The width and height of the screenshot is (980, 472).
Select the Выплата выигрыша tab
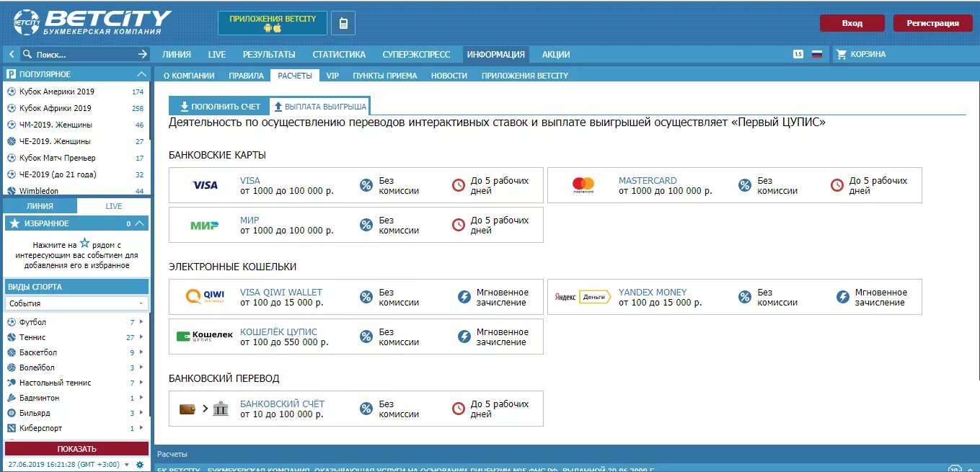pos(320,107)
